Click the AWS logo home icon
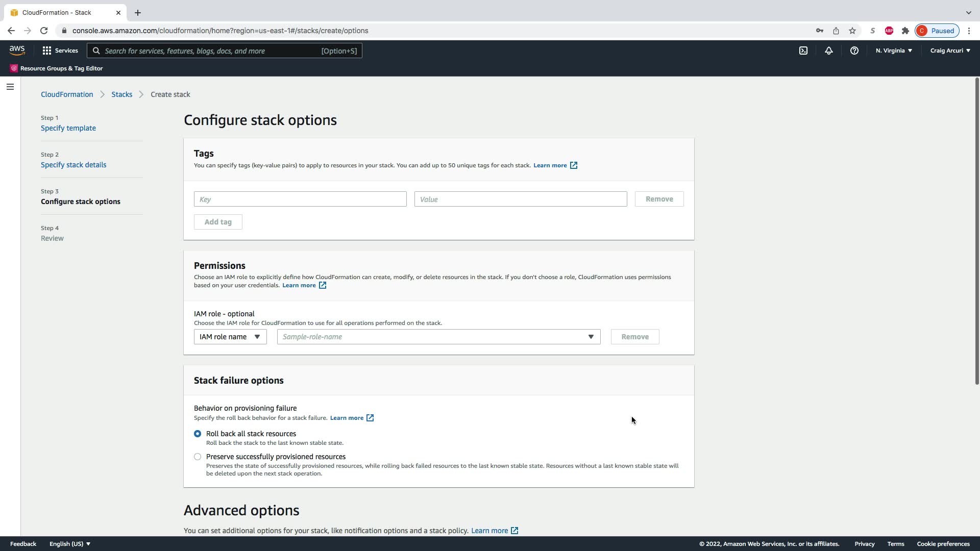This screenshot has height=551, width=980. coord(17,50)
